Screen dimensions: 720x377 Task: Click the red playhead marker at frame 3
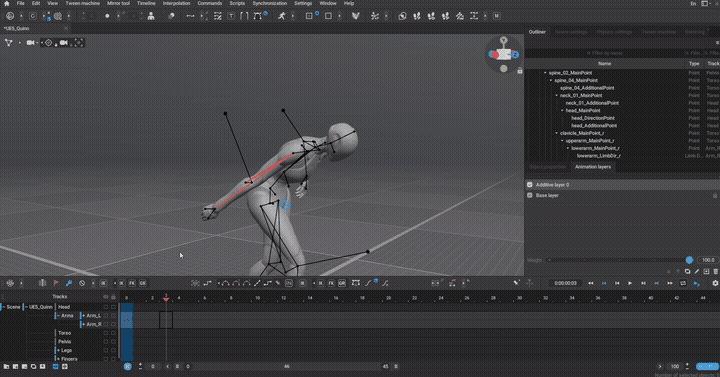pos(166,298)
